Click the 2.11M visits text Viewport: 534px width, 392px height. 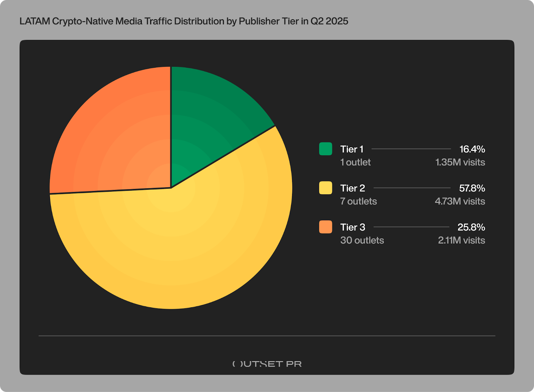coord(461,240)
